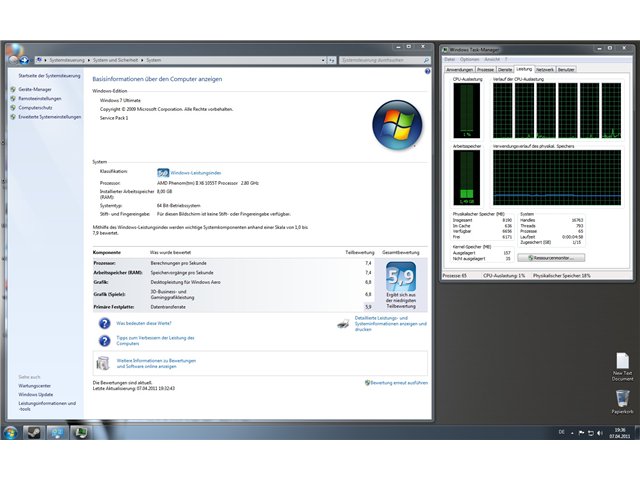Open the Geräte-Manager link
Image resolution: width=640 pixels, height=480 pixels.
pos(35,89)
